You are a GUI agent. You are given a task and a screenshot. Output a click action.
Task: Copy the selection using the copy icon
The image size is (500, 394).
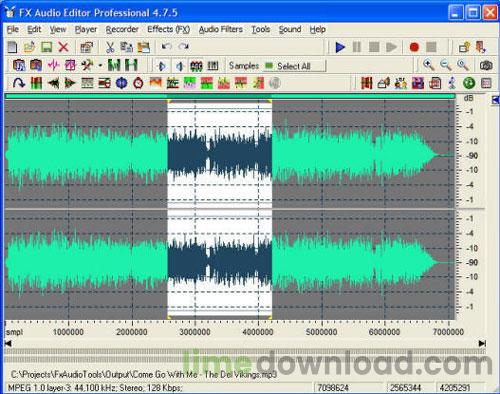pos(126,47)
